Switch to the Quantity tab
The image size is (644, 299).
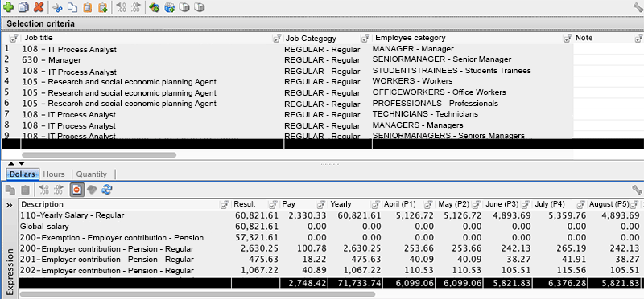[x=92, y=174]
